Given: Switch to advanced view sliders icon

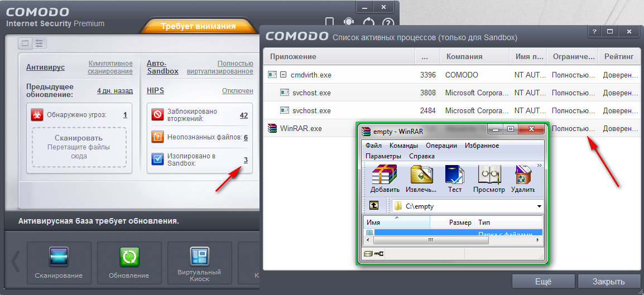Looking at the screenshot, I should click(40, 43).
